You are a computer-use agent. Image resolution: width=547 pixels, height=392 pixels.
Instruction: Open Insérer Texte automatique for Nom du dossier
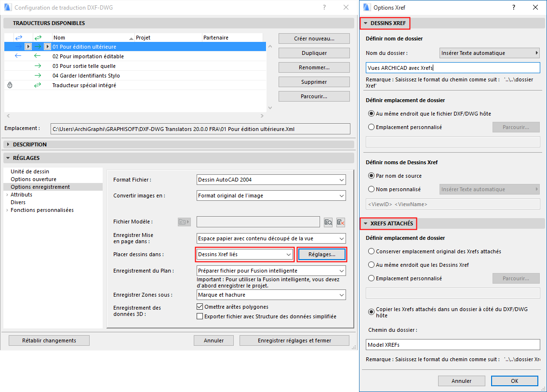[490, 53]
